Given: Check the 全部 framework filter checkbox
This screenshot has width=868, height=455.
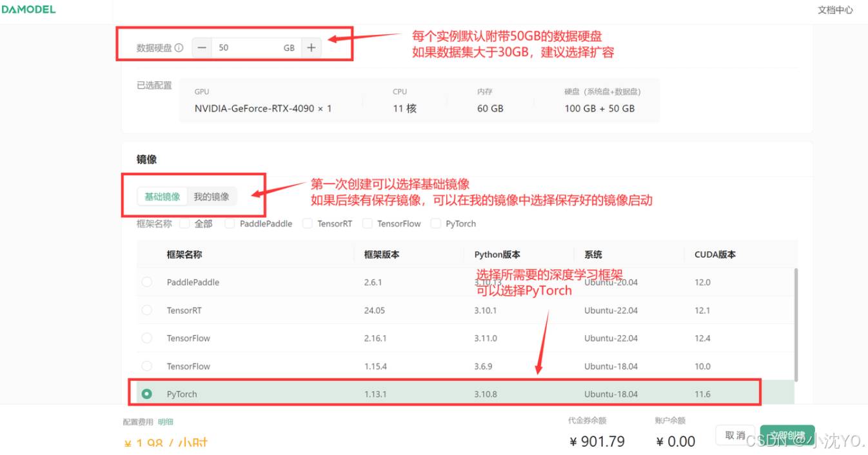Looking at the screenshot, I should click(184, 224).
